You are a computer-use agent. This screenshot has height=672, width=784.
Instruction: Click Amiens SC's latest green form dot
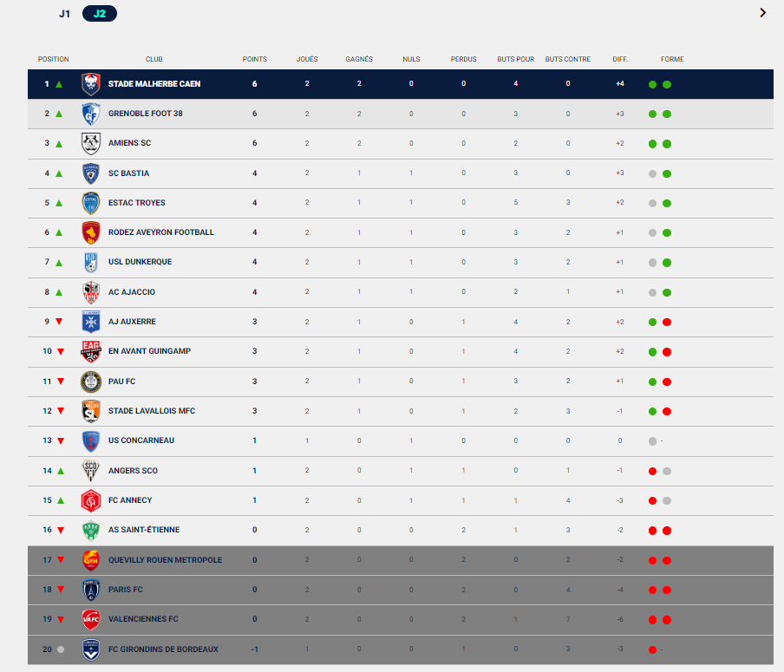pos(667,144)
